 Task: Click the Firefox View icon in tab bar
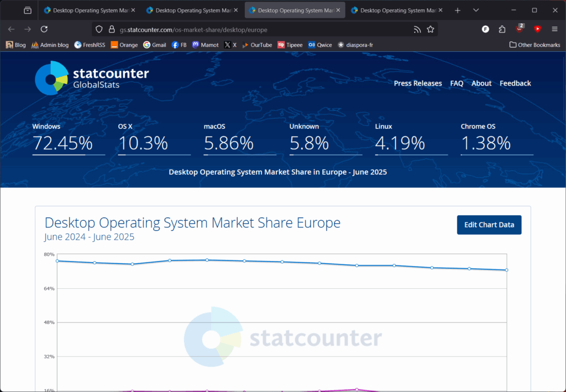point(28,10)
